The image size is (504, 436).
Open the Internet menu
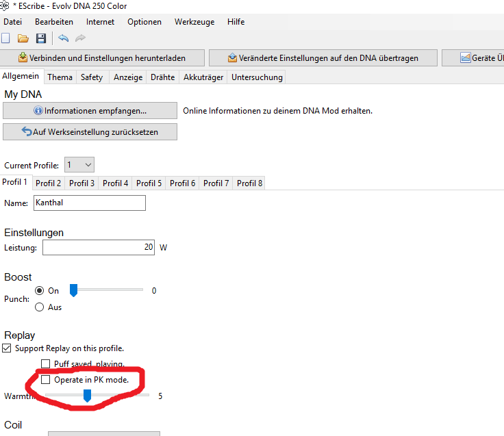point(100,22)
